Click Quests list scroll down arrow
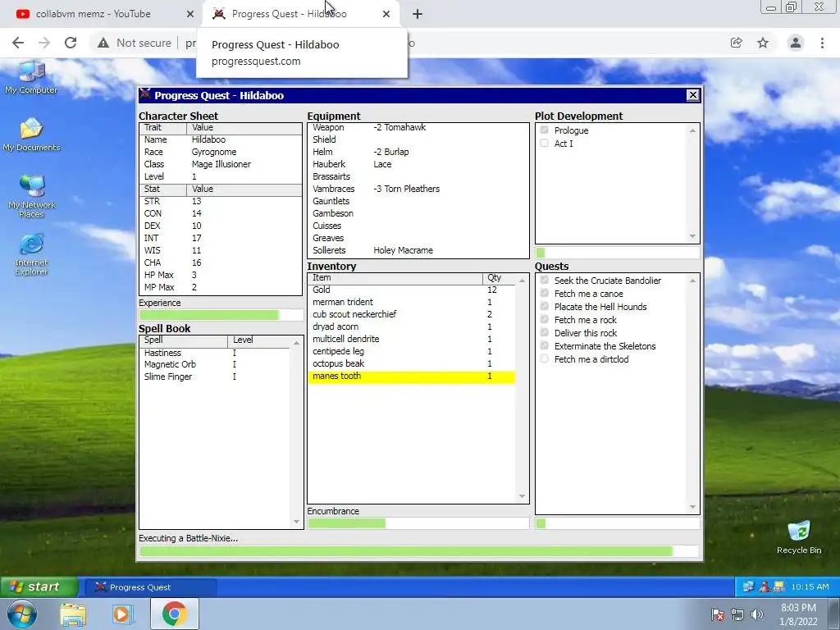This screenshot has height=630, width=840. tap(692, 507)
